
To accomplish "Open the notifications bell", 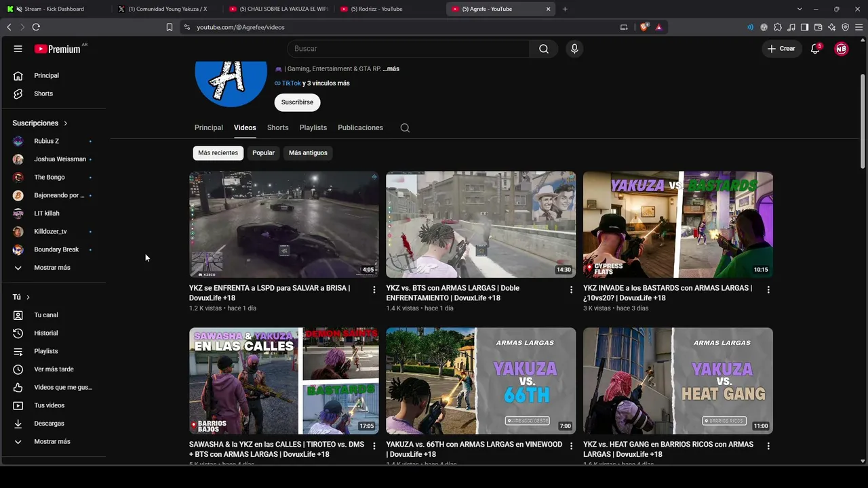I will (x=816, y=49).
